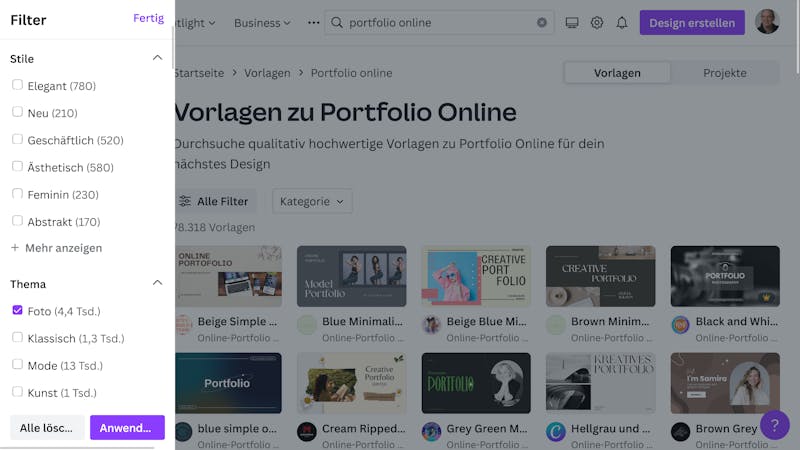Open the user profile avatar
The image size is (800, 450).
(x=767, y=22)
